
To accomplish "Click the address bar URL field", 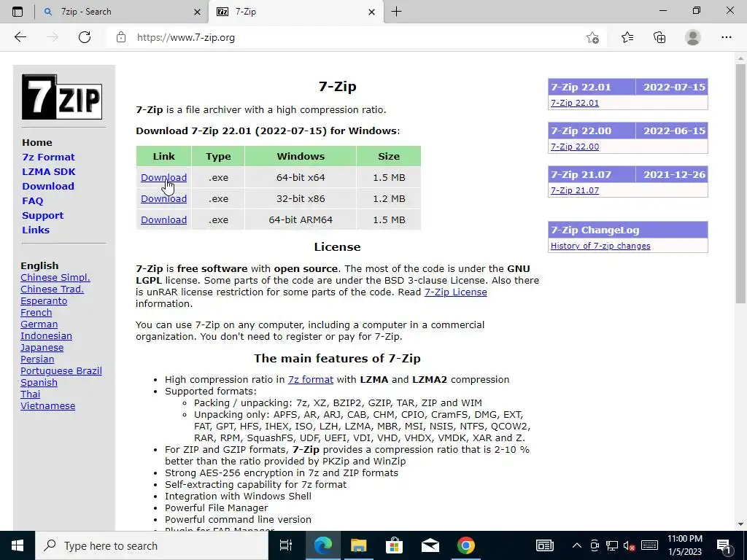I will 352,37.
